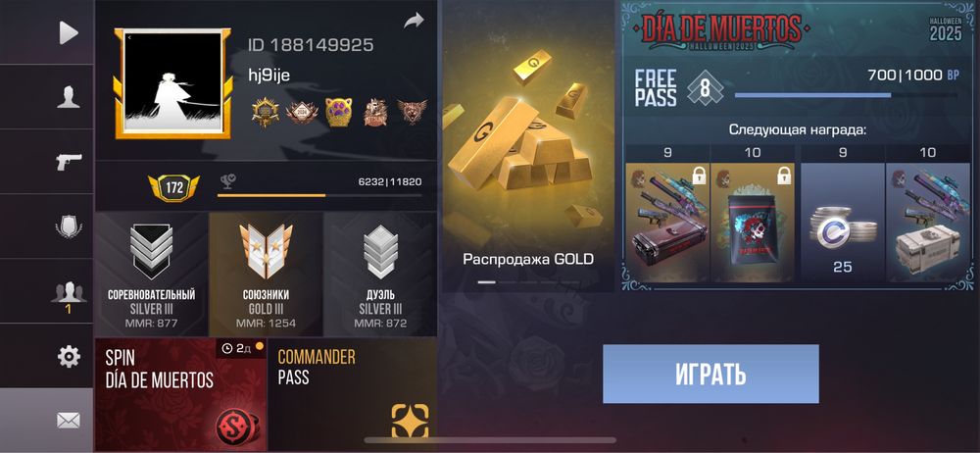980x453 pixels.
Task: Open the Распродажа GOLD promo banner
Action: tap(528, 146)
